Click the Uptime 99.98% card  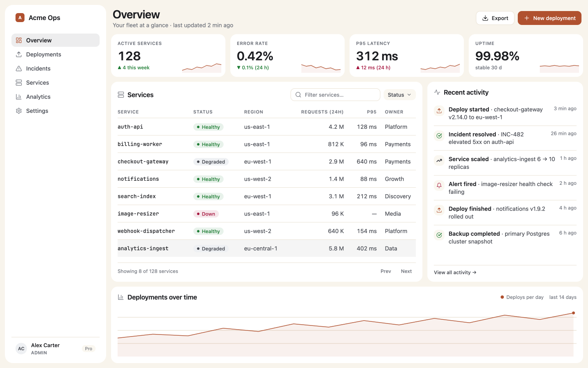[526, 56]
